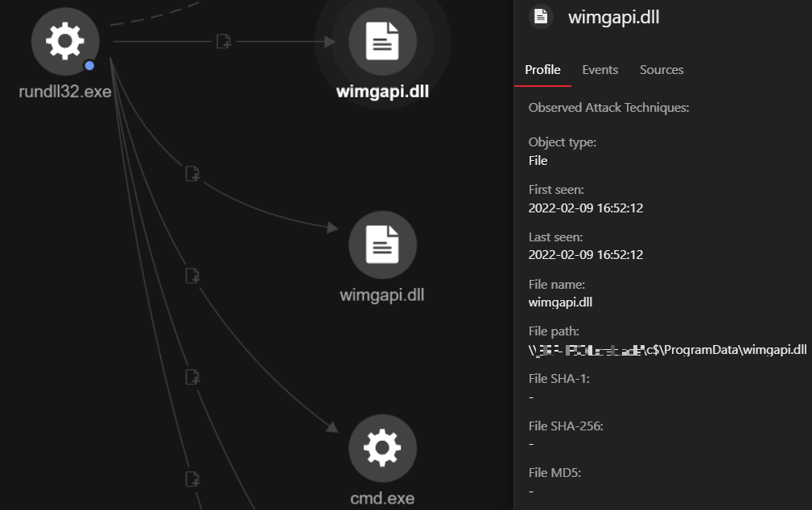Viewport: 812px width, 510px height.
Task: Open the Events tab
Action: [x=600, y=70]
